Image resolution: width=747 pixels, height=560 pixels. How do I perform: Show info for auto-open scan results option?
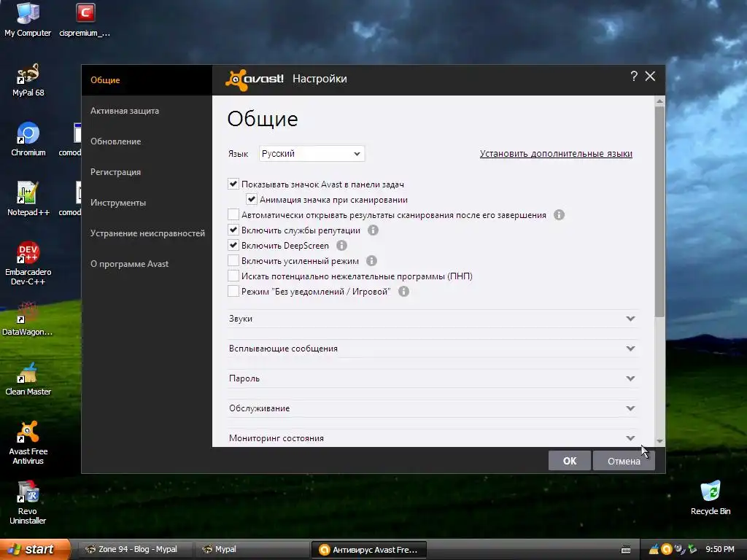(559, 215)
